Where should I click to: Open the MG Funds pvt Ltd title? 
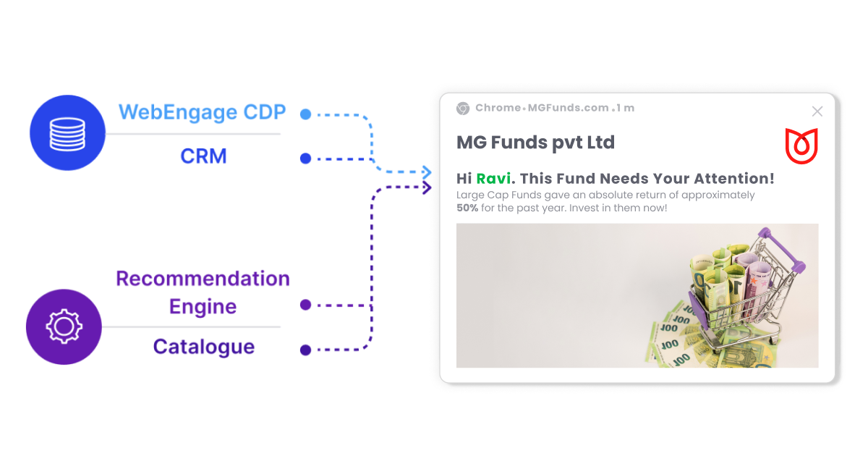pyautogui.click(x=535, y=143)
